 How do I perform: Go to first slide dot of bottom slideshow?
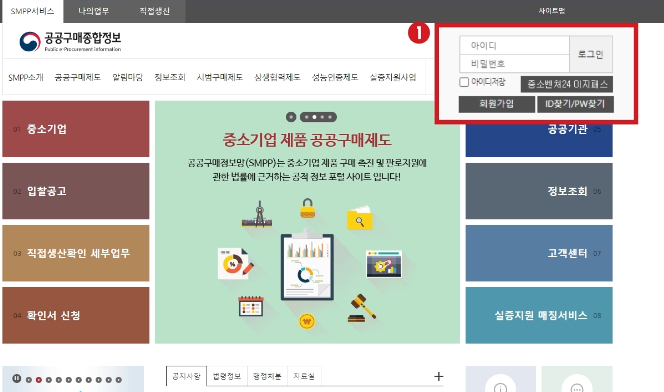tap(29, 380)
